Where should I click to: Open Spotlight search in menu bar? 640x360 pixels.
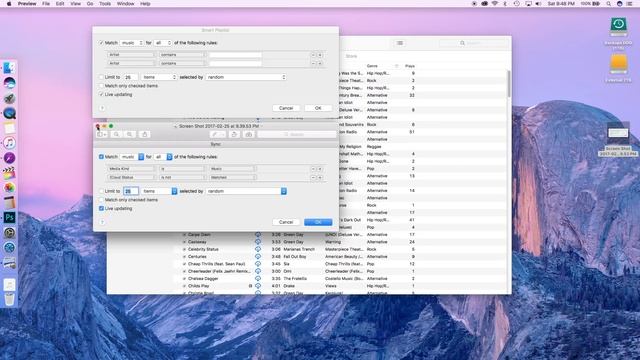608,4
